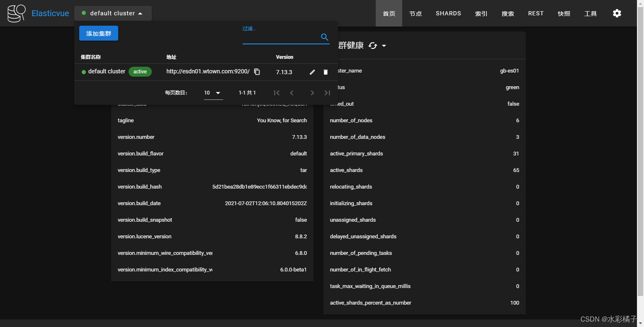Image resolution: width=644 pixels, height=327 pixels.
Task: Click the You Know, for Search value
Action: [282, 120]
